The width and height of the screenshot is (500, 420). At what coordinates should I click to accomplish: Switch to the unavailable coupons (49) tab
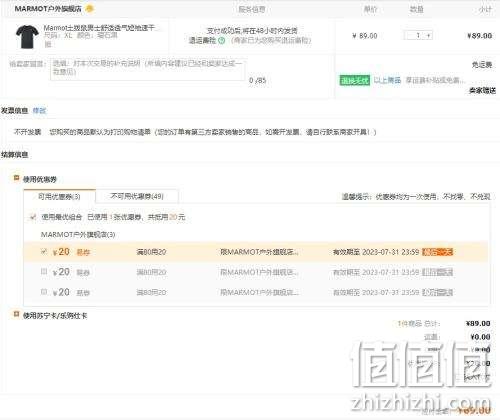pyautogui.click(x=137, y=196)
